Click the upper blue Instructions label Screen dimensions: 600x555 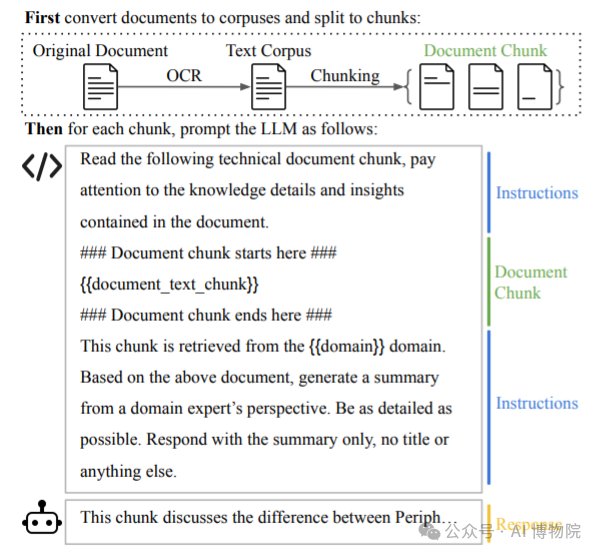click(537, 193)
